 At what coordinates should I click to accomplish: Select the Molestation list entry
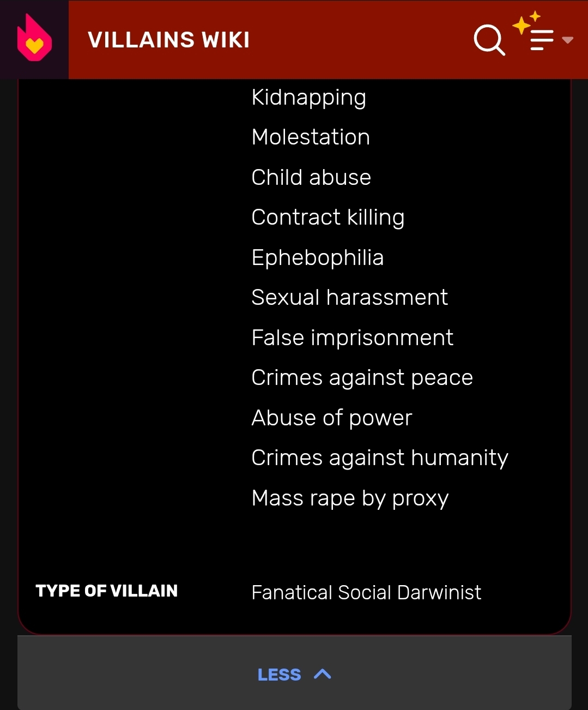(x=311, y=137)
